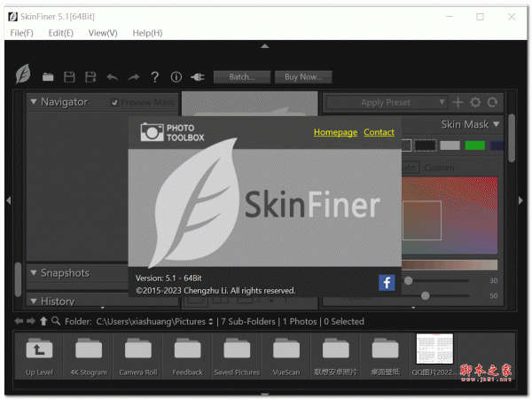Image resolution: width=532 pixels, height=400 pixels.
Task: Hide the top toolbar with the up arrow
Action: tap(265, 46)
